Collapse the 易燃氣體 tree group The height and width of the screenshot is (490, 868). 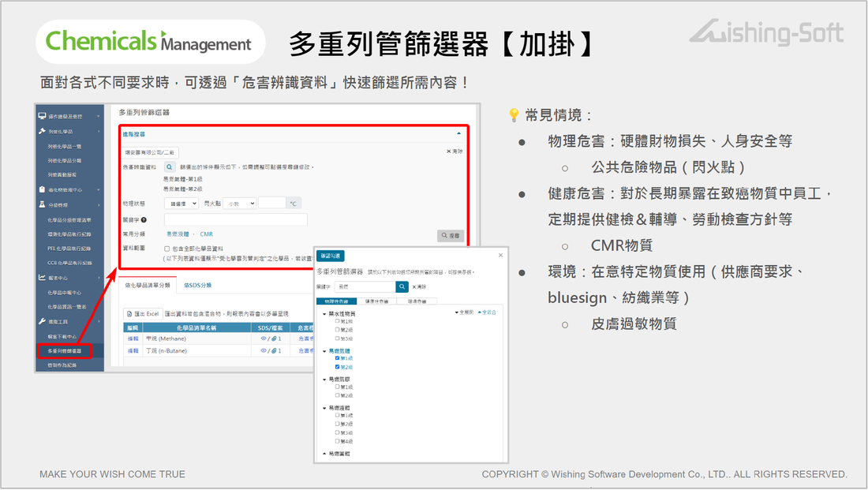coord(324,351)
